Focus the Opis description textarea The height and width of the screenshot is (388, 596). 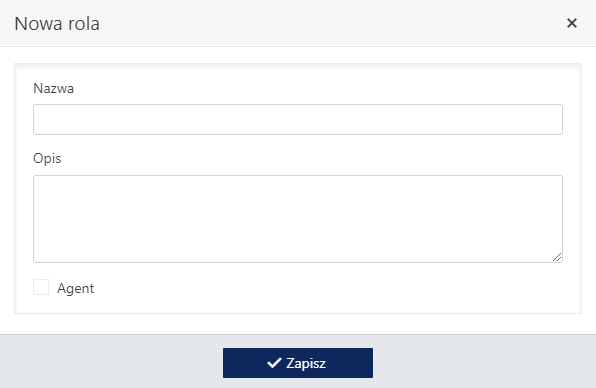298,219
